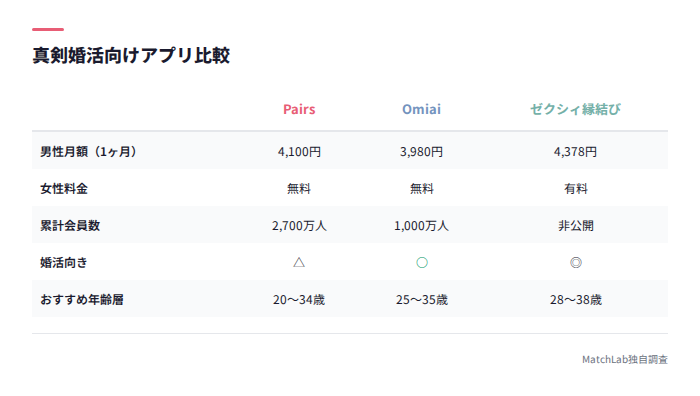Click the double-circle rating for ゼクシィ縁結び
The width and height of the screenshot is (700, 396).
pos(576,263)
